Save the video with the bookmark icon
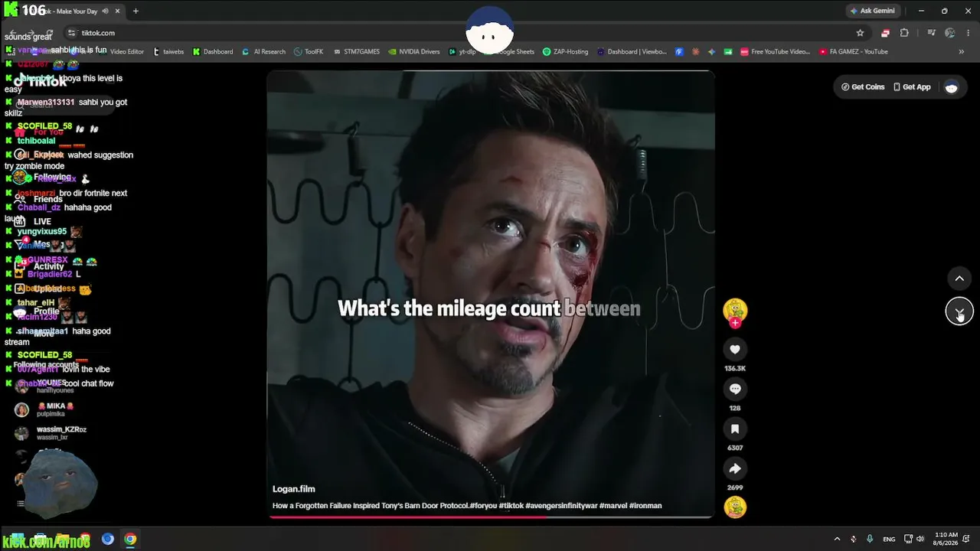The width and height of the screenshot is (980, 551). click(x=735, y=429)
